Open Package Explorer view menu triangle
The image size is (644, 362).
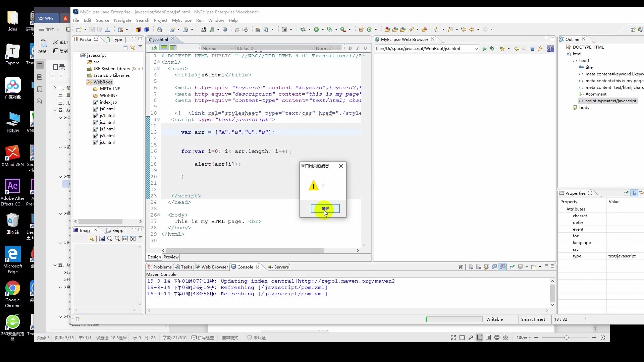pyautogui.click(x=140, y=47)
